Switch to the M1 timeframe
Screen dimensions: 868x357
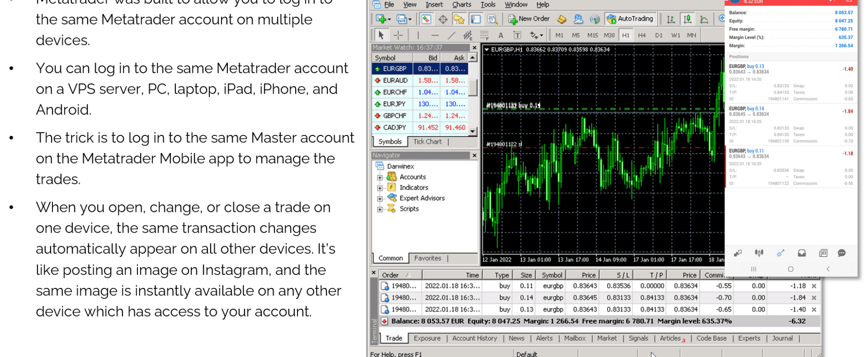[x=559, y=35]
